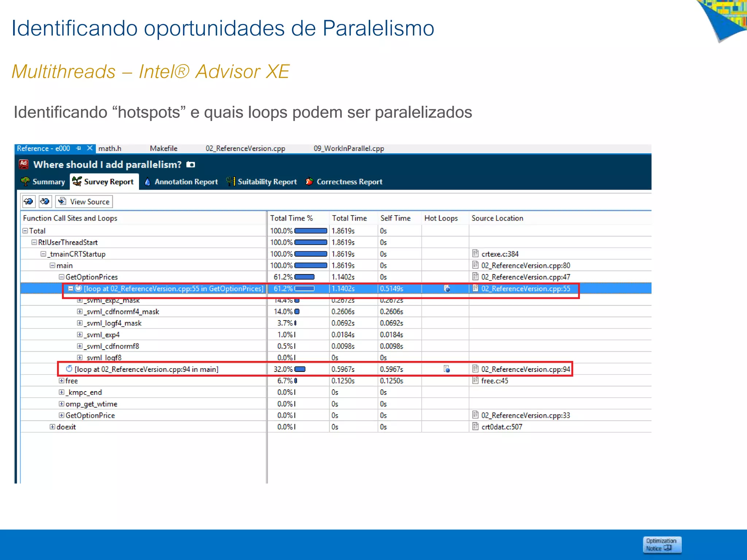Open the Suitability Report tab

coord(262,182)
